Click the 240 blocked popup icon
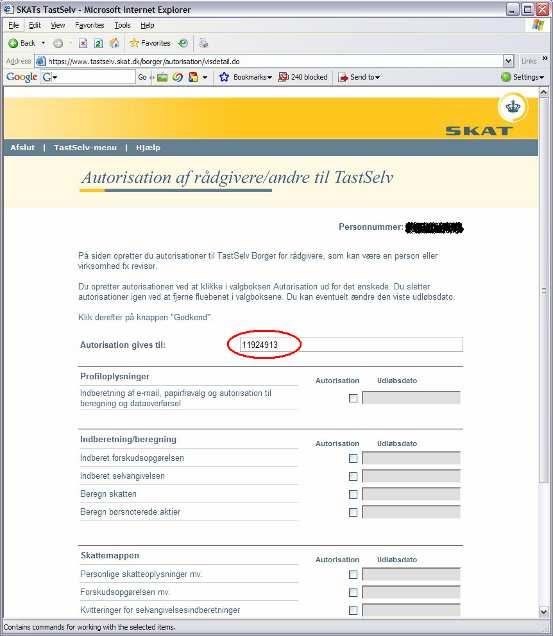Image resolution: width=553 pixels, height=636 pixels. [x=283, y=77]
